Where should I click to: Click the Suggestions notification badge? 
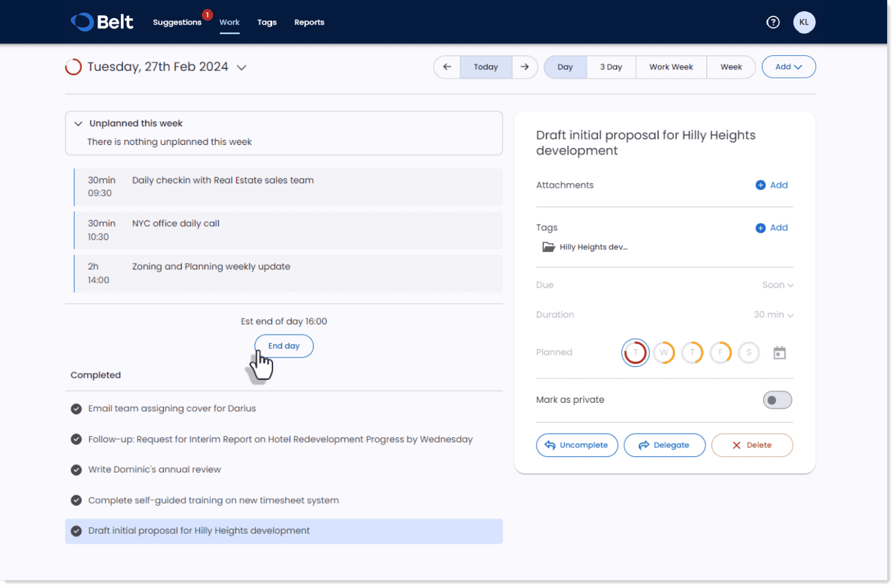pyautogui.click(x=208, y=15)
